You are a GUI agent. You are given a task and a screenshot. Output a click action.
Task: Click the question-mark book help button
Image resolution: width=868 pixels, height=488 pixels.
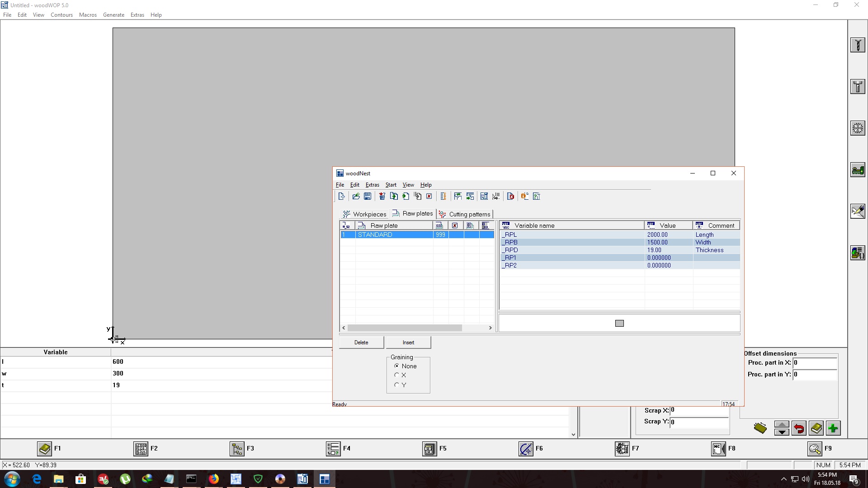816,428
